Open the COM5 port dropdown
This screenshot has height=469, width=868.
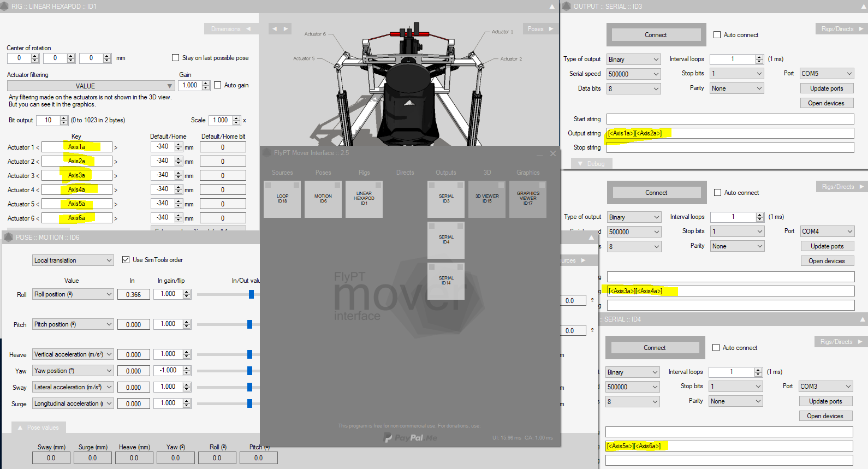(827, 74)
